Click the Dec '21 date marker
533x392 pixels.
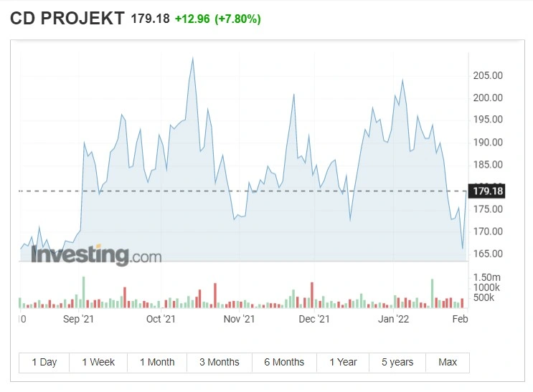click(314, 319)
